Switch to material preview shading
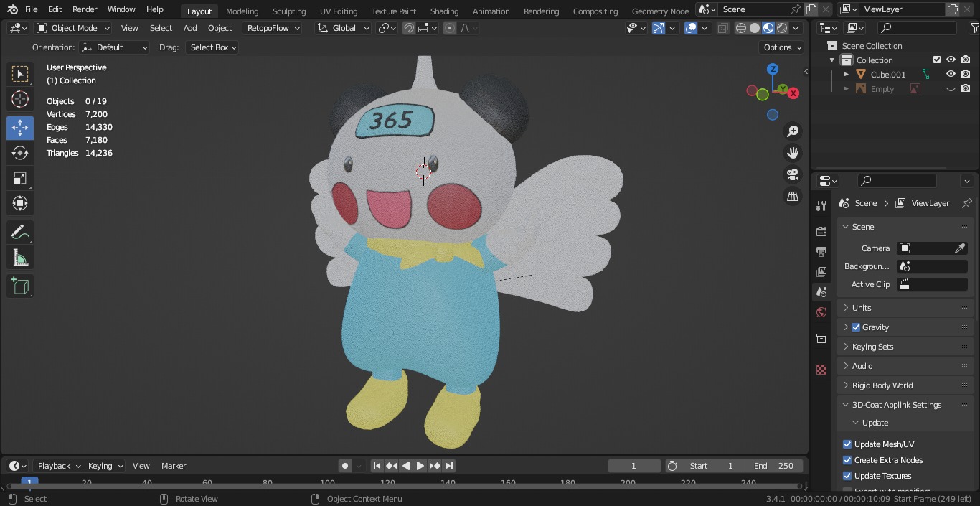 pyautogui.click(x=768, y=28)
